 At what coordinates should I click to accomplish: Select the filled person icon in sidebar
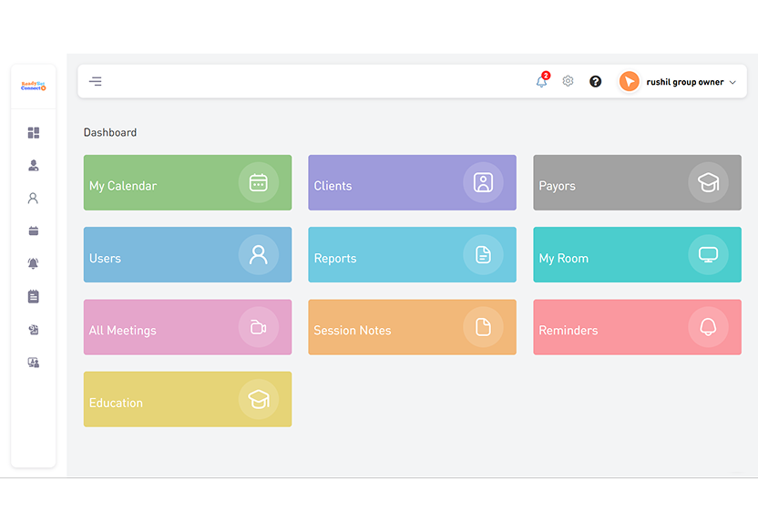click(34, 166)
